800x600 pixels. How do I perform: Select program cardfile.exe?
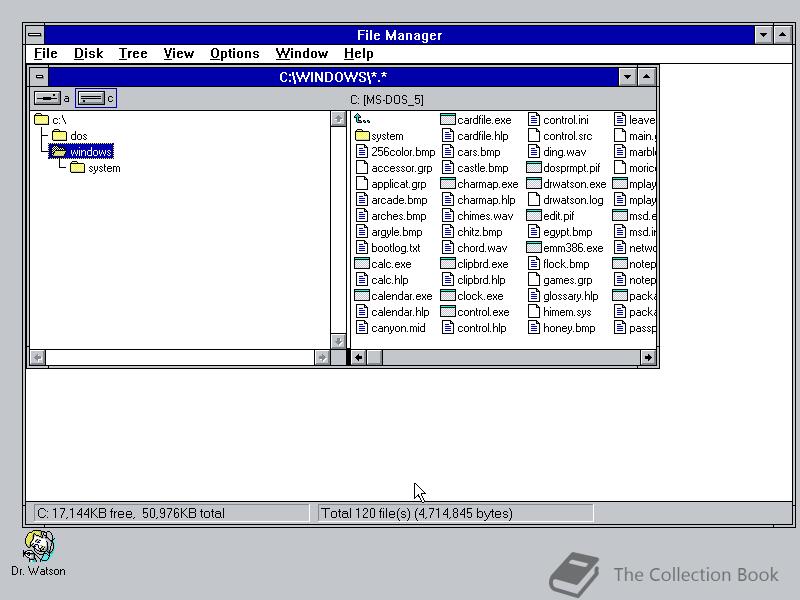coord(476,120)
